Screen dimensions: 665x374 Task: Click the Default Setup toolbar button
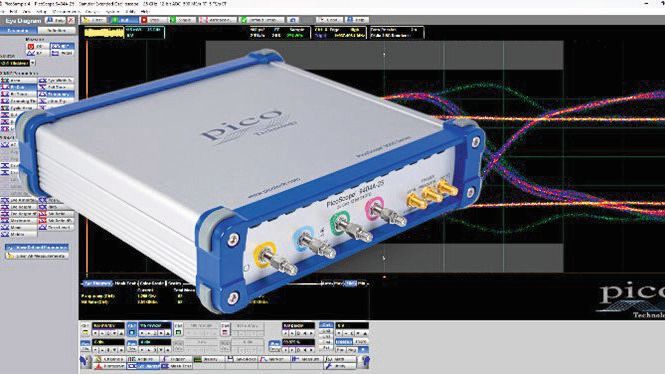click(262, 20)
